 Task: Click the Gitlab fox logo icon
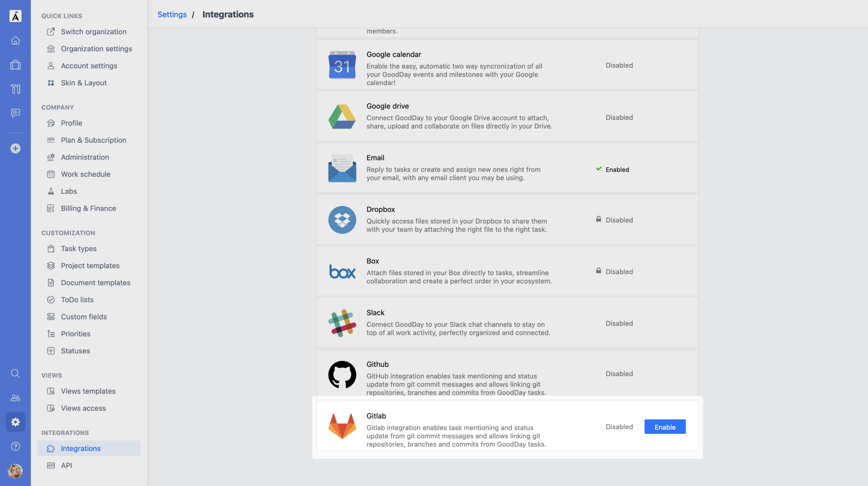342,426
